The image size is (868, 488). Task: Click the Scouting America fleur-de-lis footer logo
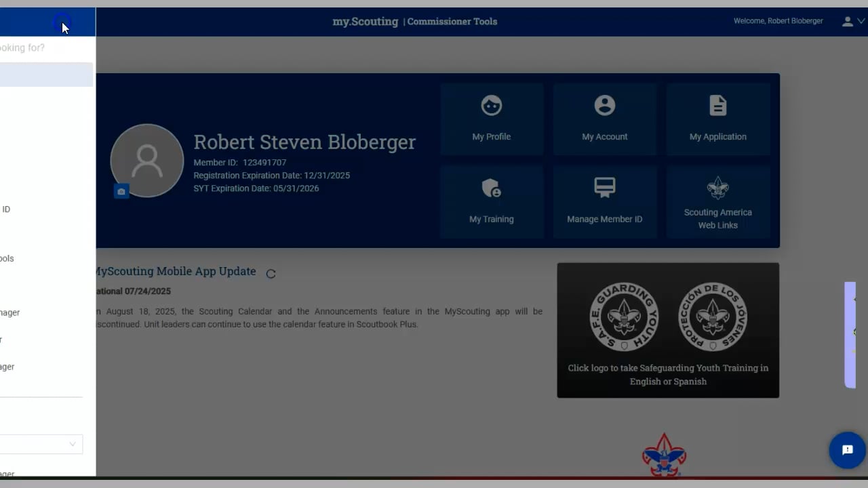click(x=664, y=455)
